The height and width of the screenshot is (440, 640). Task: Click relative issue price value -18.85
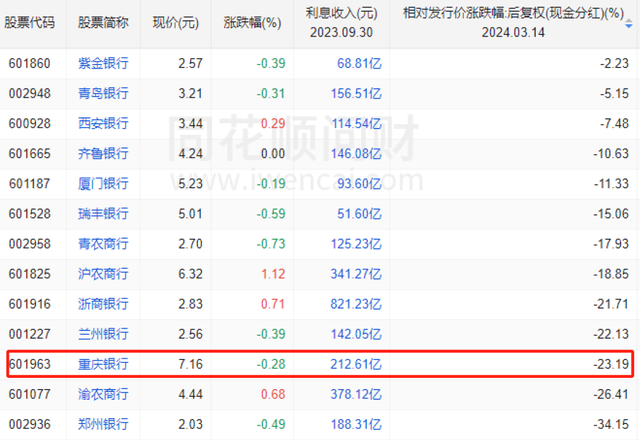click(611, 274)
